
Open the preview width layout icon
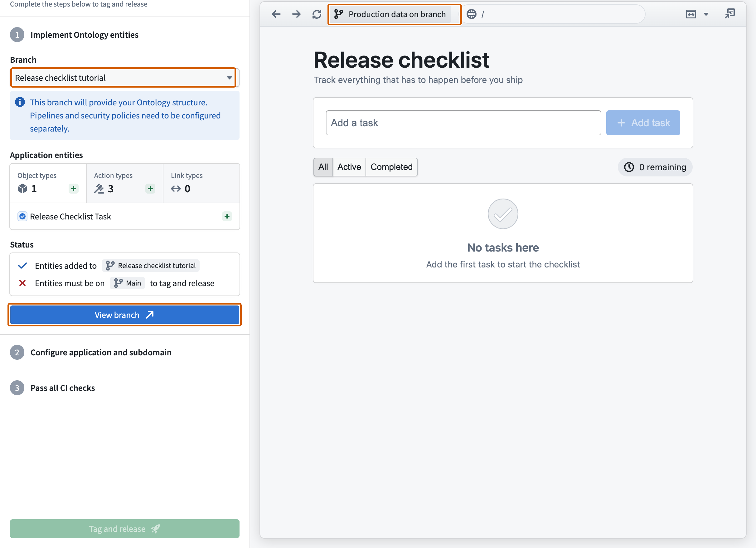pos(691,14)
